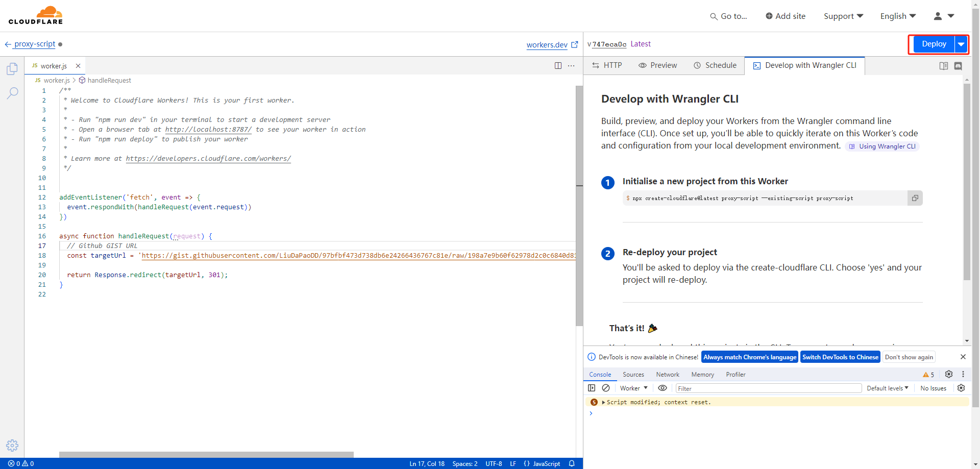Image resolution: width=980 pixels, height=469 pixels.
Task: Click the Wrangler panel vertical scrollbar
Action: pyautogui.click(x=967, y=182)
